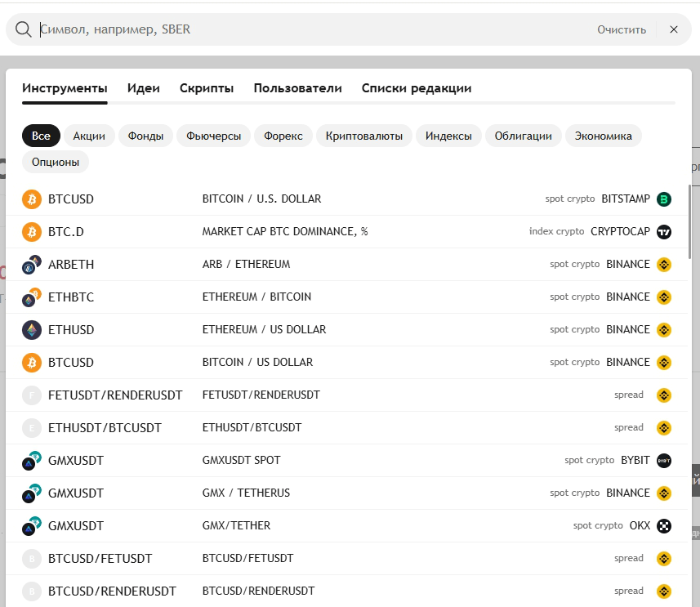Switch to the Инструменты tab
The height and width of the screenshot is (607, 700).
coord(65,88)
